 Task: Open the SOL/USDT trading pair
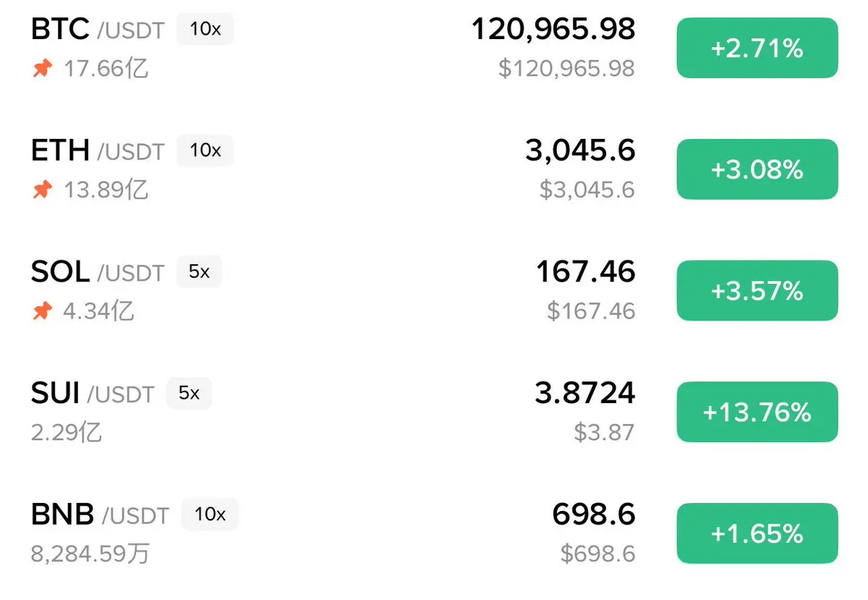click(x=98, y=272)
